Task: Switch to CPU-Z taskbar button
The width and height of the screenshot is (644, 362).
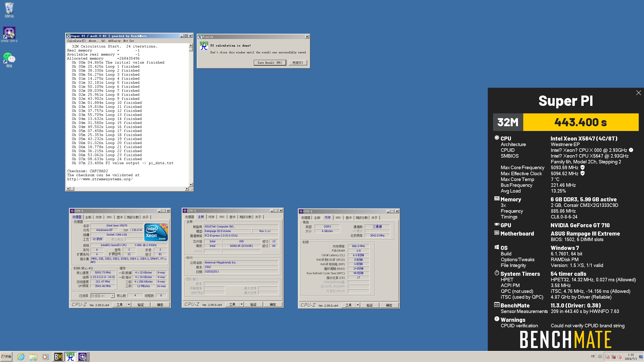Action: (83, 356)
